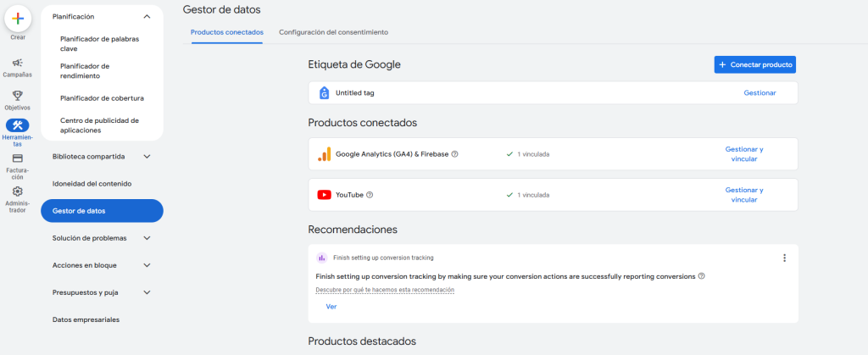Screen dimensions: 868x355
Task: Click Ver on the recommendation card
Action: pyautogui.click(x=331, y=307)
